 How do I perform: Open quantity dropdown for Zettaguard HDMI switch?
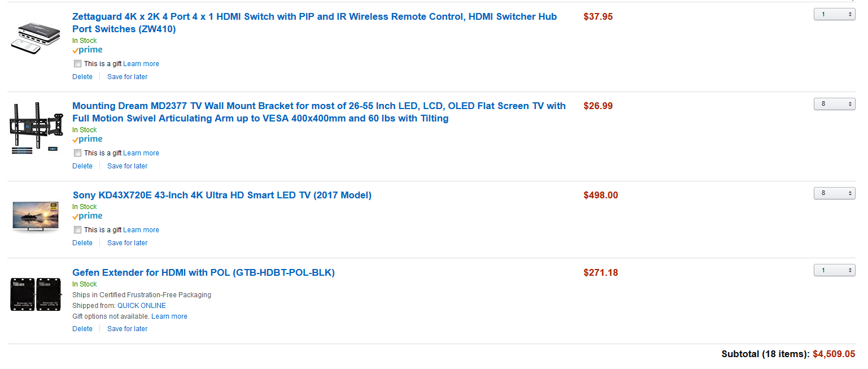pos(834,15)
